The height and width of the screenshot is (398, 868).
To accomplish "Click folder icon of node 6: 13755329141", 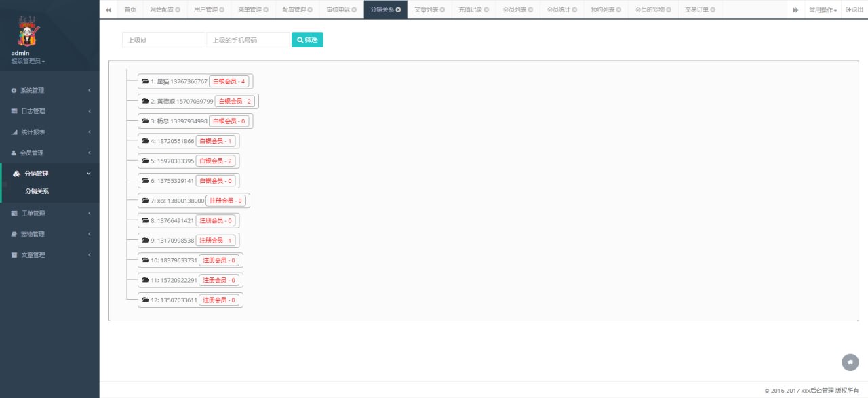I will coord(145,181).
